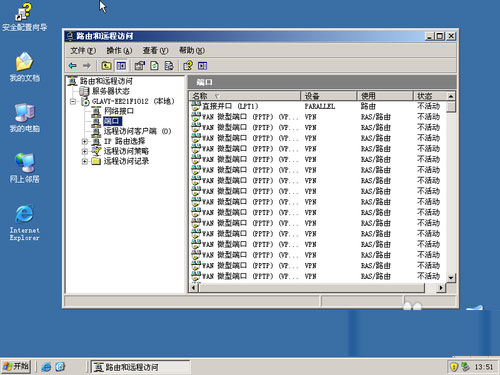Screen dimensions: 500x375
Task: Select the 端口 tree item
Action: [x=112, y=121]
